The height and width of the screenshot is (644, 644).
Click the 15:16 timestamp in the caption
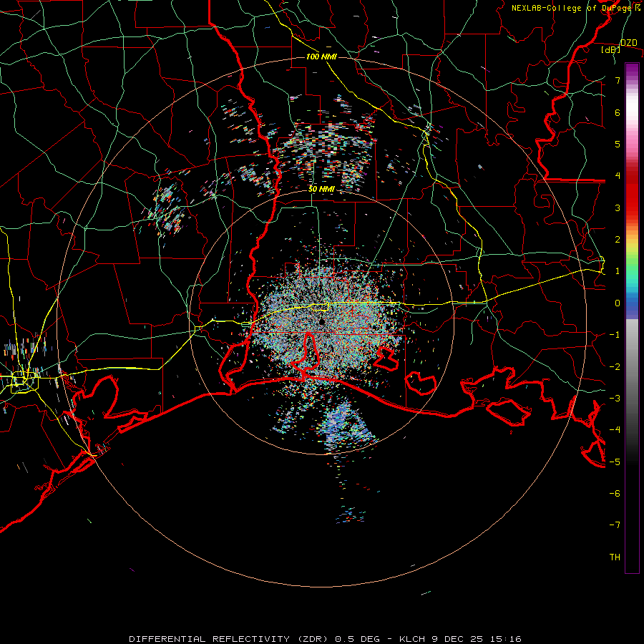pyautogui.click(x=504, y=639)
